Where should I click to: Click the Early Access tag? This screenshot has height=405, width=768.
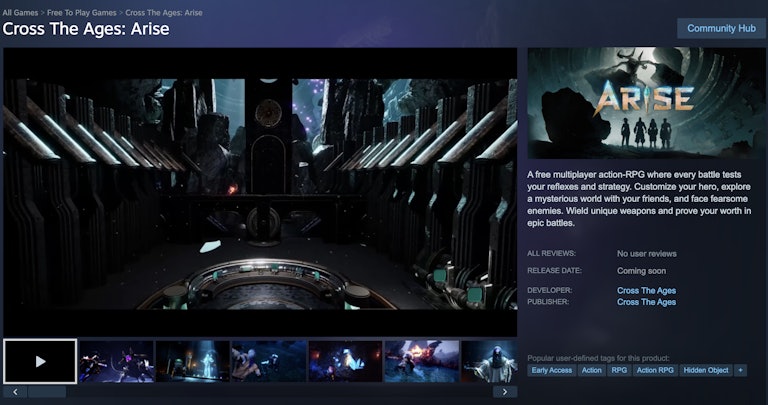[x=552, y=370]
